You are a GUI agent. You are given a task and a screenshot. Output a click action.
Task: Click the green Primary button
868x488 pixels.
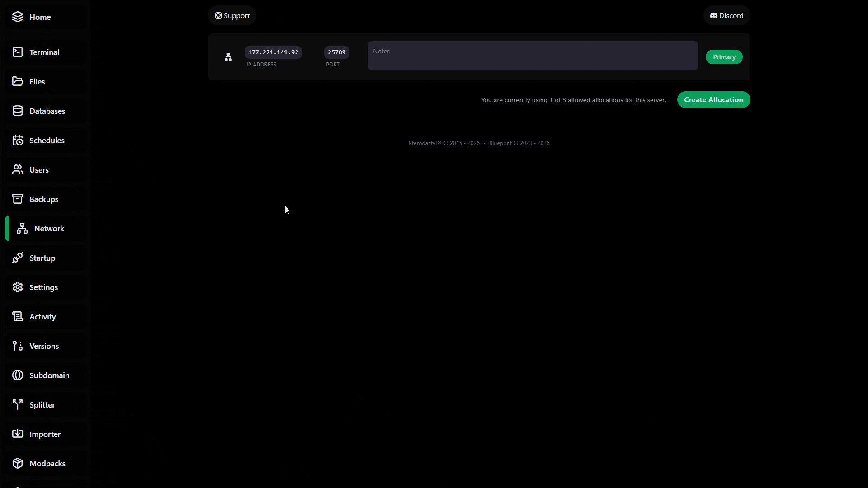[x=724, y=57]
